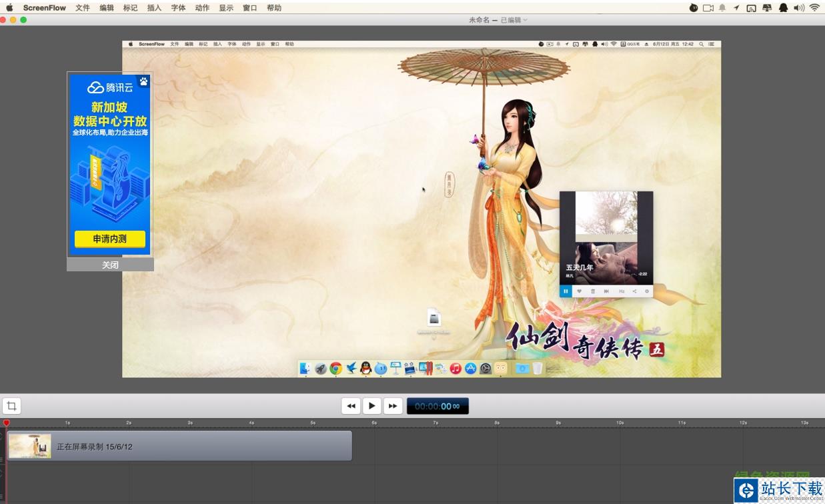Viewport: 825px width, 504px height.
Task: Open the Notification bell in menu bar
Action: 722,8
